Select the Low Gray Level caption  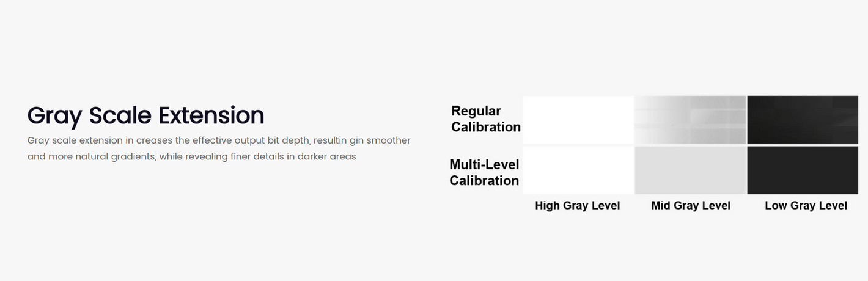(x=806, y=206)
